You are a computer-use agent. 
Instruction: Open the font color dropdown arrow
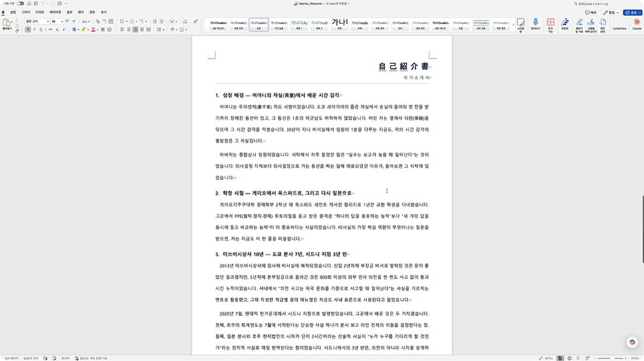(x=98, y=29)
